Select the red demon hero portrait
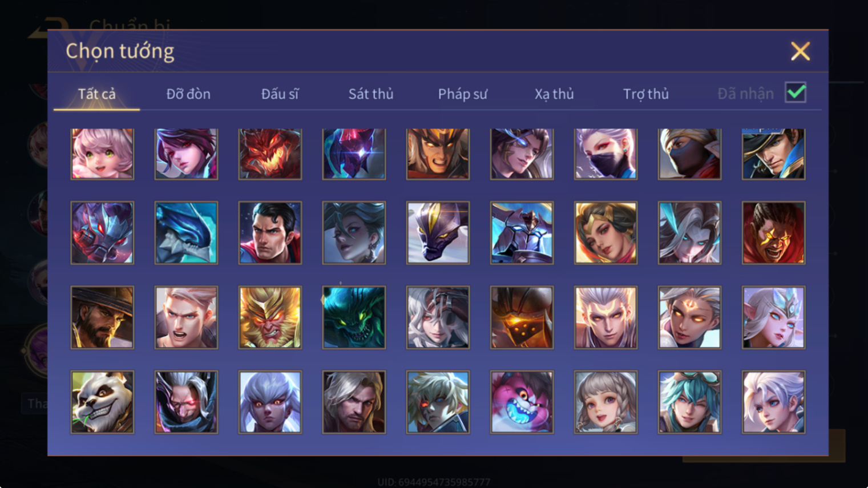Viewport: 868px width, 488px height. pyautogui.click(x=270, y=154)
